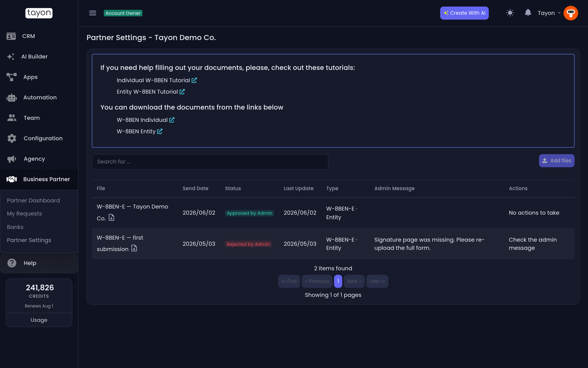Open the Help question mark icon
Screen dimensions: 588x368
[12, 263]
